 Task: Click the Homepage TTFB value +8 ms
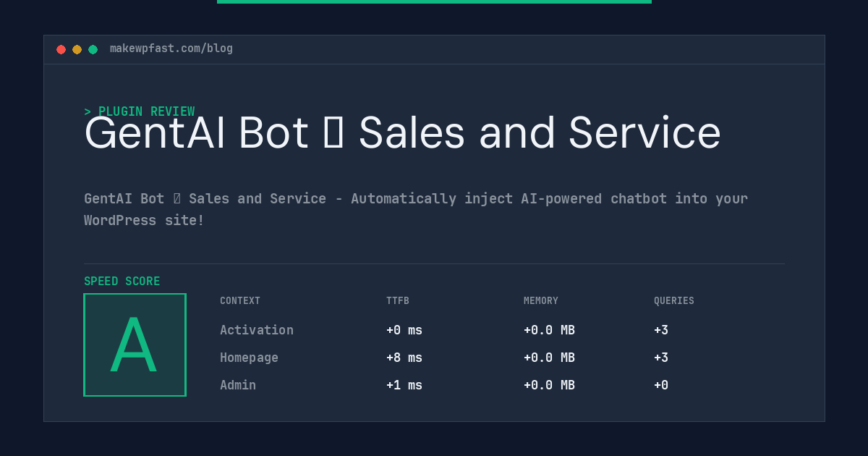click(404, 358)
